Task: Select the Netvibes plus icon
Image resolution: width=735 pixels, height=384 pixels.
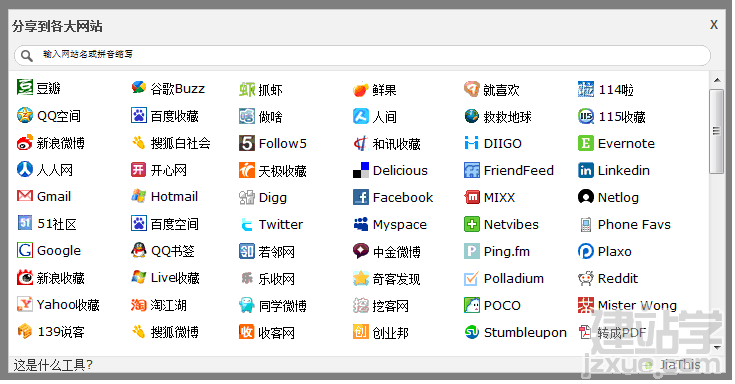Action: pos(471,225)
